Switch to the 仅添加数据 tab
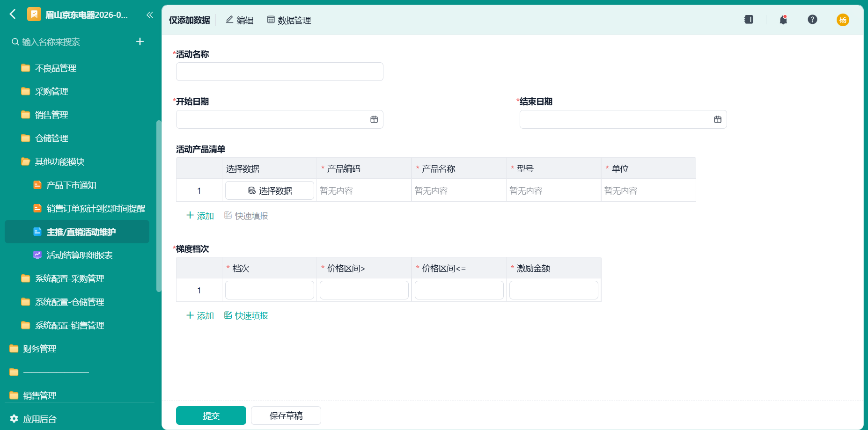Screen dimensions: 868x430 pyautogui.click(x=190, y=20)
